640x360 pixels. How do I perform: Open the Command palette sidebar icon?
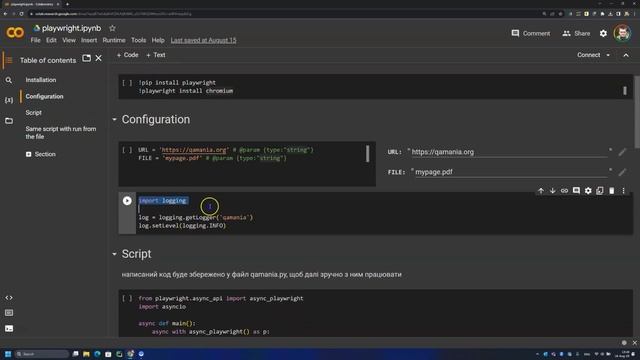click(9, 313)
